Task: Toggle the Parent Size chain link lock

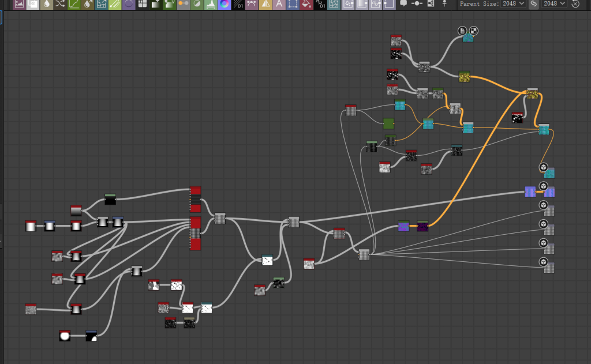Action: point(534,4)
